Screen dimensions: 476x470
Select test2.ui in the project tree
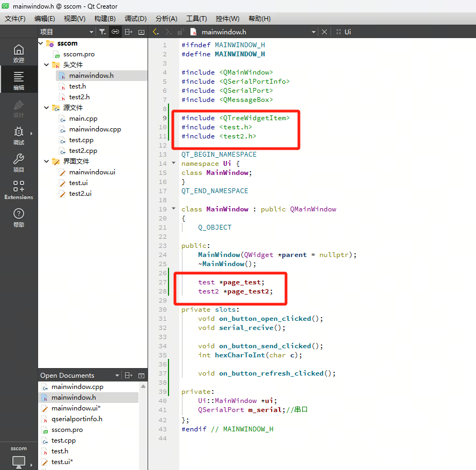tap(80, 194)
